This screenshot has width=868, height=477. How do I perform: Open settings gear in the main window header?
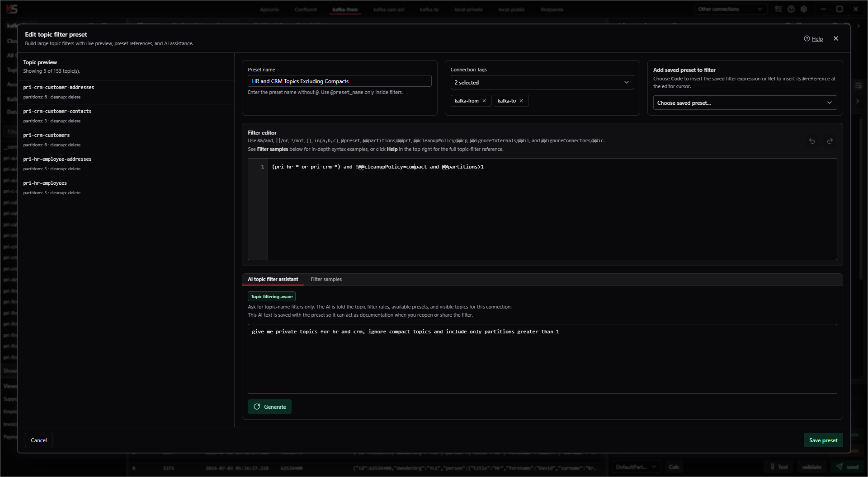point(804,9)
